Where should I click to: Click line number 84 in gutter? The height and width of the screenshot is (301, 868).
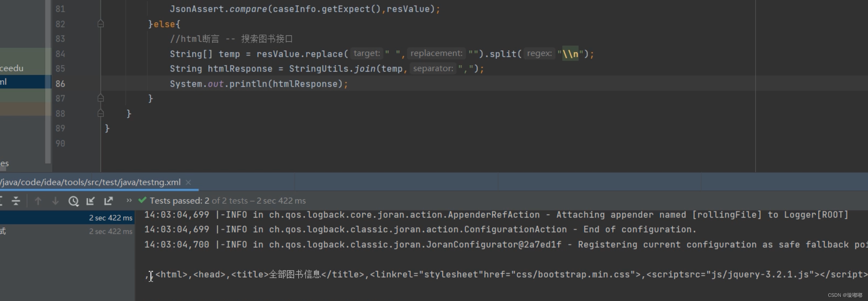[x=60, y=54]
